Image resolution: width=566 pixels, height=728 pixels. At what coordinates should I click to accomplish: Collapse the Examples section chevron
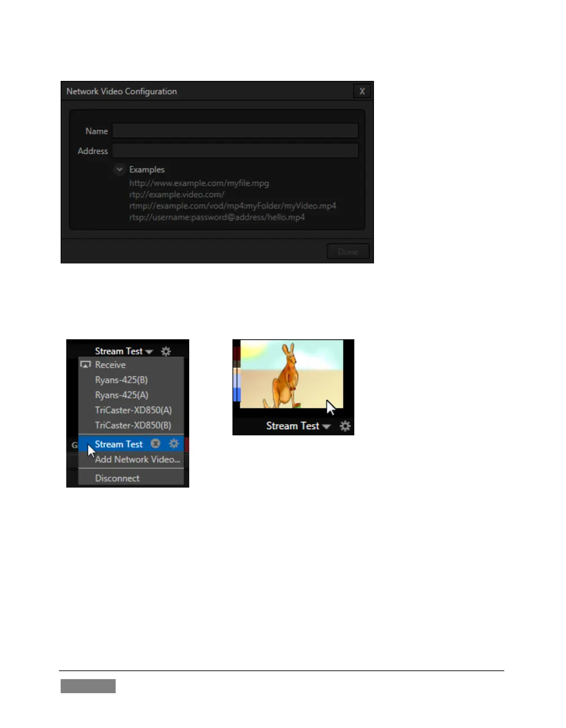pos(119,169)
